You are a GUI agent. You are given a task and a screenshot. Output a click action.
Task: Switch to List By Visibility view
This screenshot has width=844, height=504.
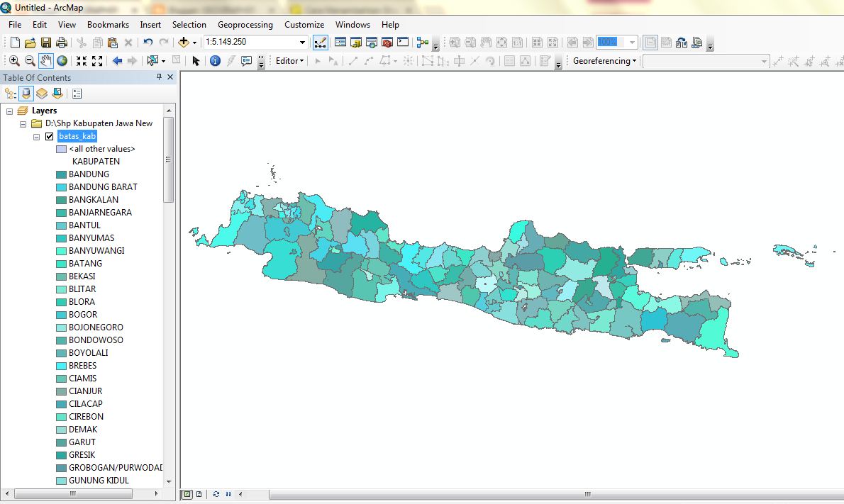(42, 93)
